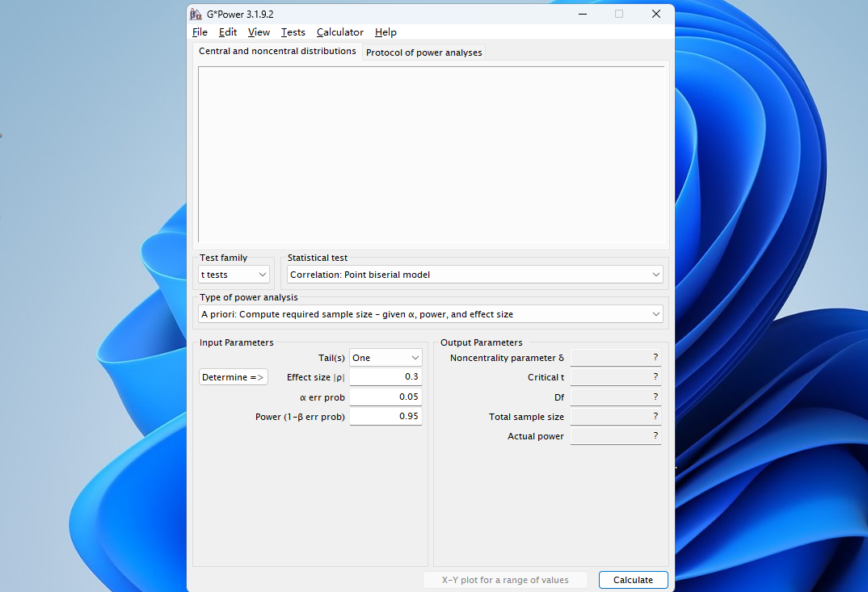Focus the α err prob input field
Screen dimensions: 868x592
point(385,397)
